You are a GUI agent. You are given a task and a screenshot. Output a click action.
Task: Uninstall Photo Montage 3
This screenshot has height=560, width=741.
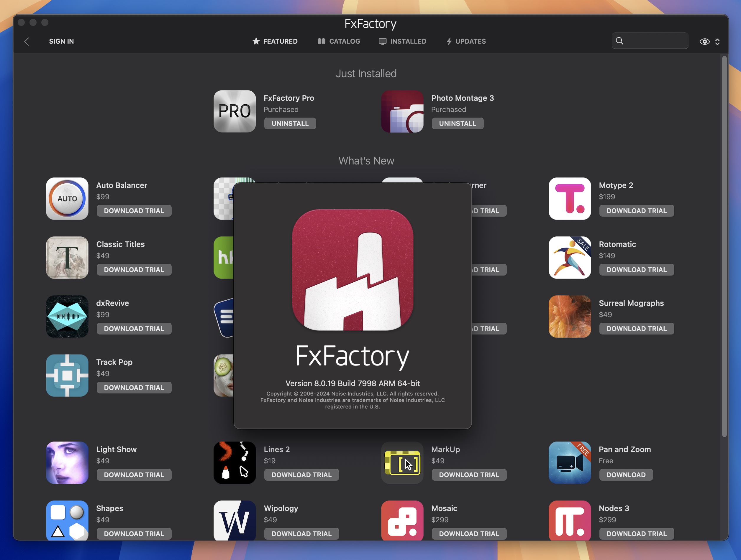pos(457,123)
